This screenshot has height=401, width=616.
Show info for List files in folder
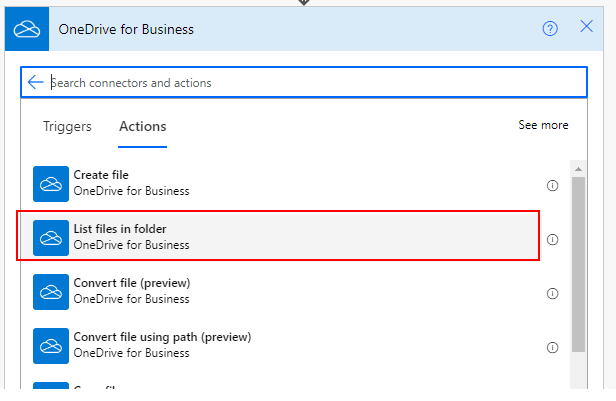pos(552,239)
